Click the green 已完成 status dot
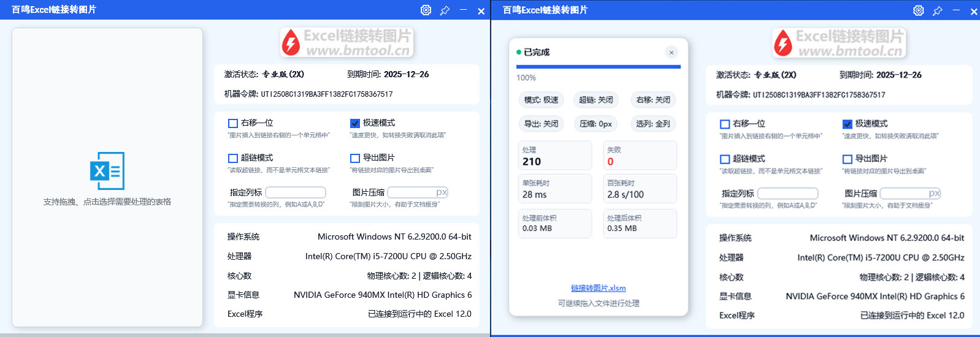 pos(519,52)
